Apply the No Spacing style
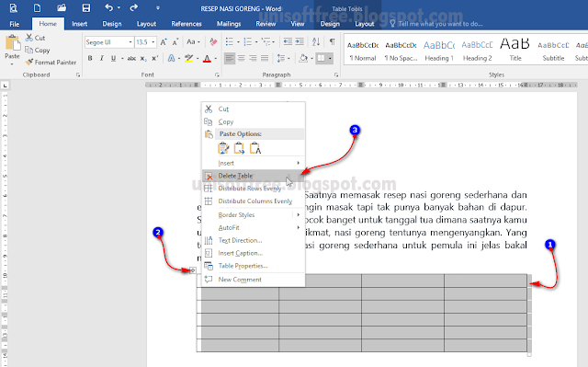The height and width of the screenshot is (367, 588). pos(401,51)
